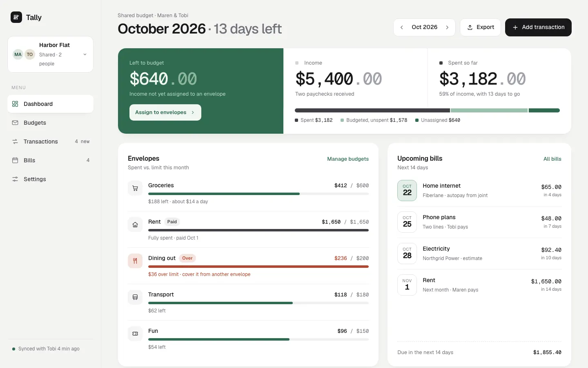Open the Settings menu item
The height and width of the screenshot is (368, 588).
[50, 179]
